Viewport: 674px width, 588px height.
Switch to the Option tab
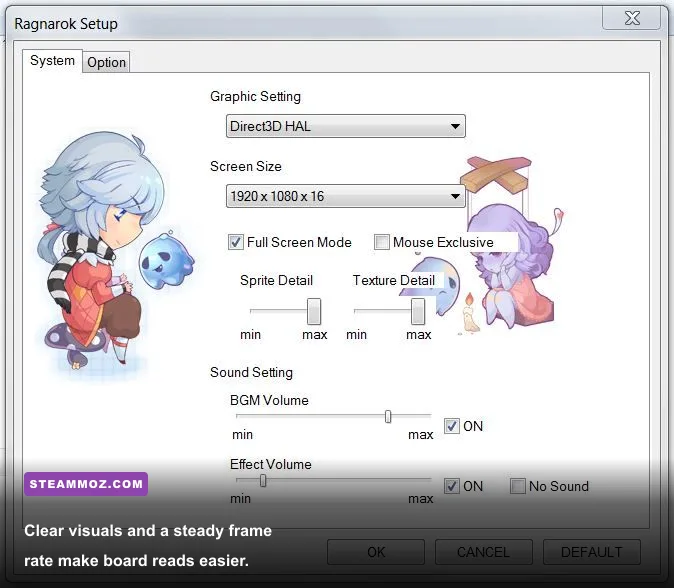[106, 62]
